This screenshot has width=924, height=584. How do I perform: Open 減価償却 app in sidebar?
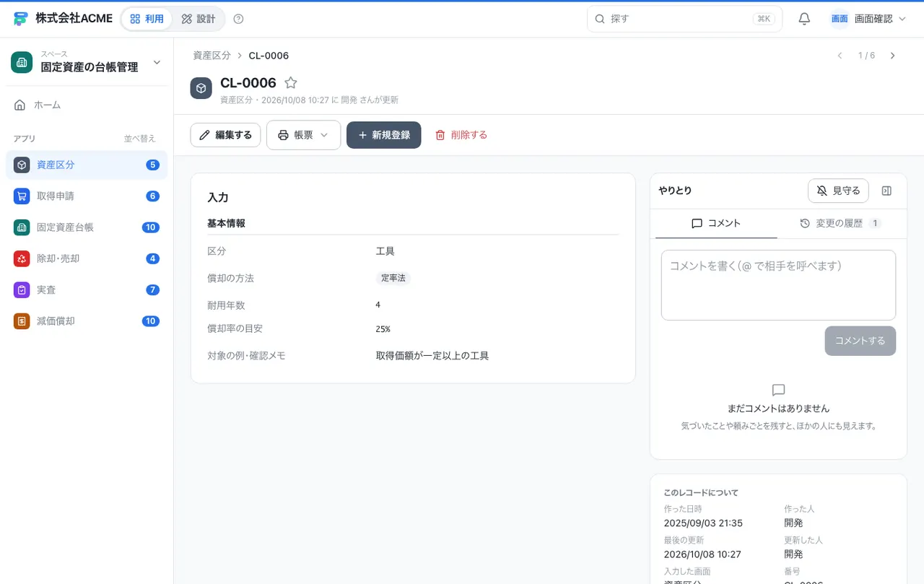pos(87,321)
